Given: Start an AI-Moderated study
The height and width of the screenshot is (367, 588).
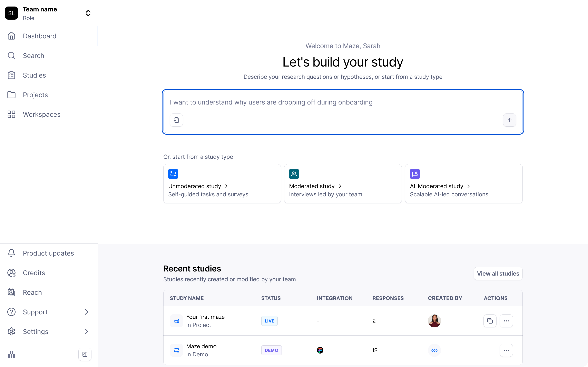Looking at the screenshot, I should [x=464, y=184].
